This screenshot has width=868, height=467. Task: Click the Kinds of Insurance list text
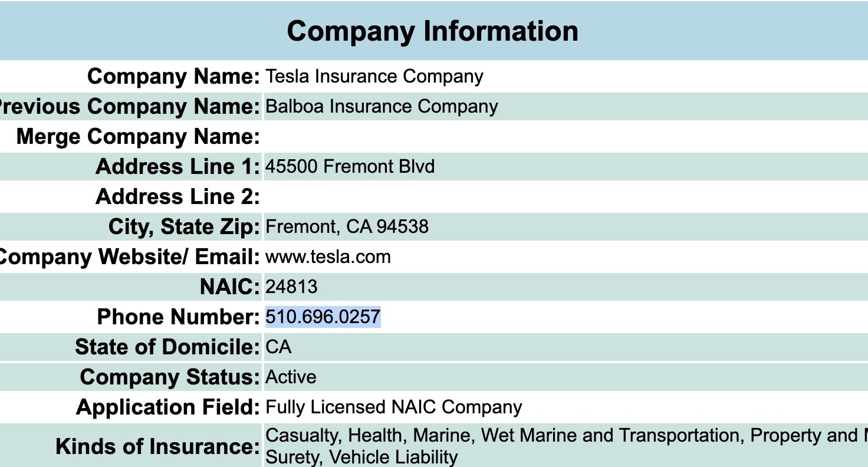point(567,446)
